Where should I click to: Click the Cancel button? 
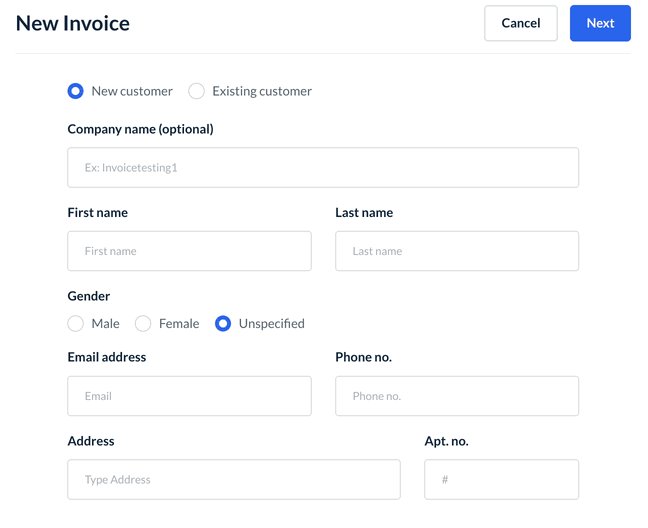tap(520, 23)
